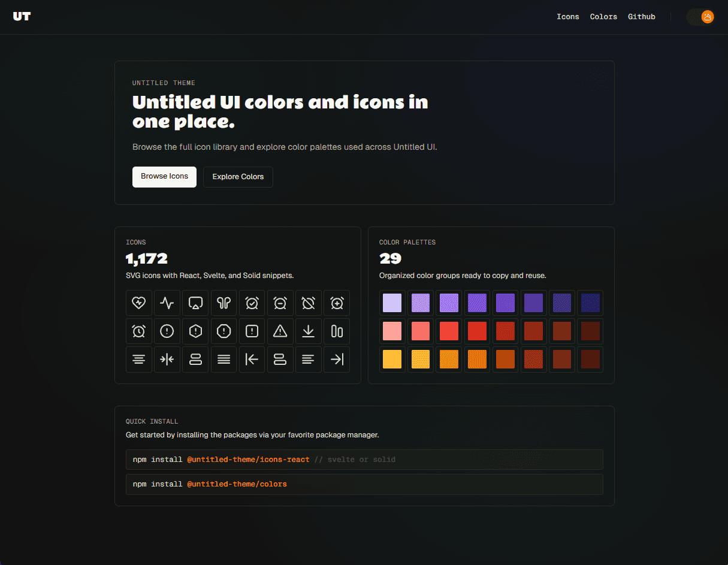728x565 pixels.
Task: Select the download arrow icon
Action: 308,331
